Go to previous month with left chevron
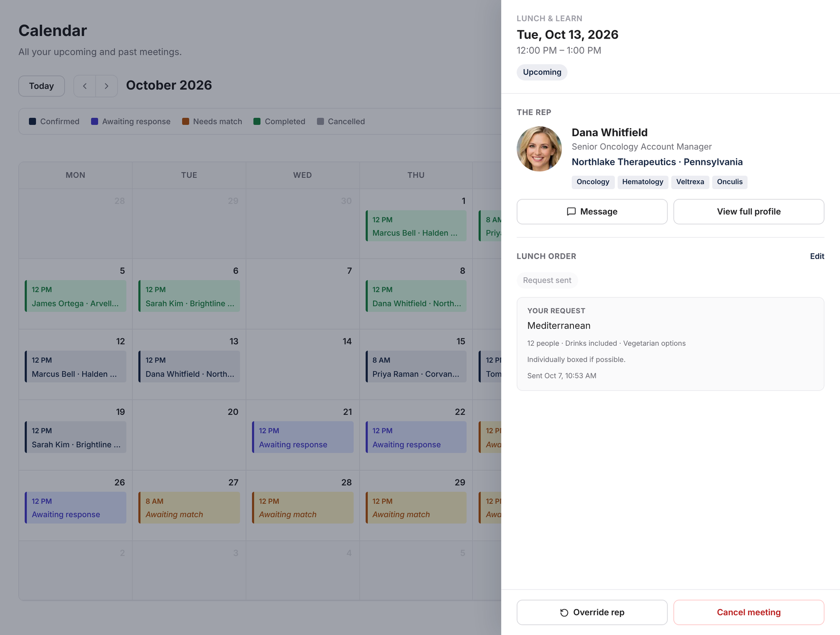The height and width of the screenshot is (635, 840). tap(85, 86)
